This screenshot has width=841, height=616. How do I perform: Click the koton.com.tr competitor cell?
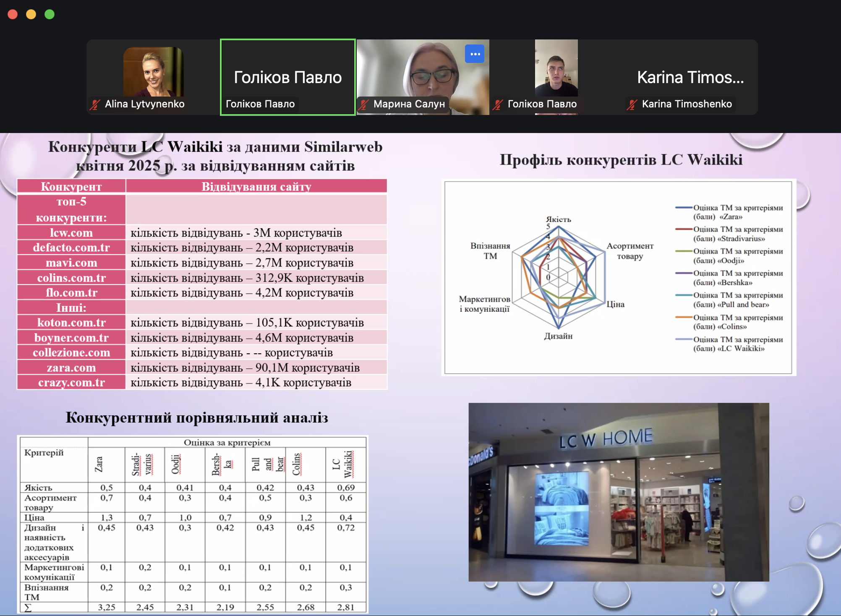[x=71, y=322]
